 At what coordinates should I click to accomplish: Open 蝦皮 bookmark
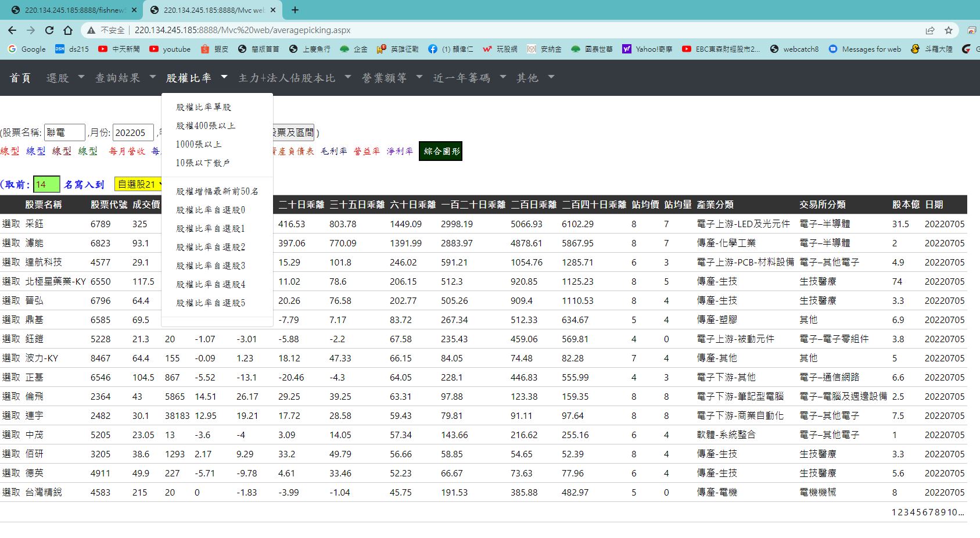coord(214,49)
